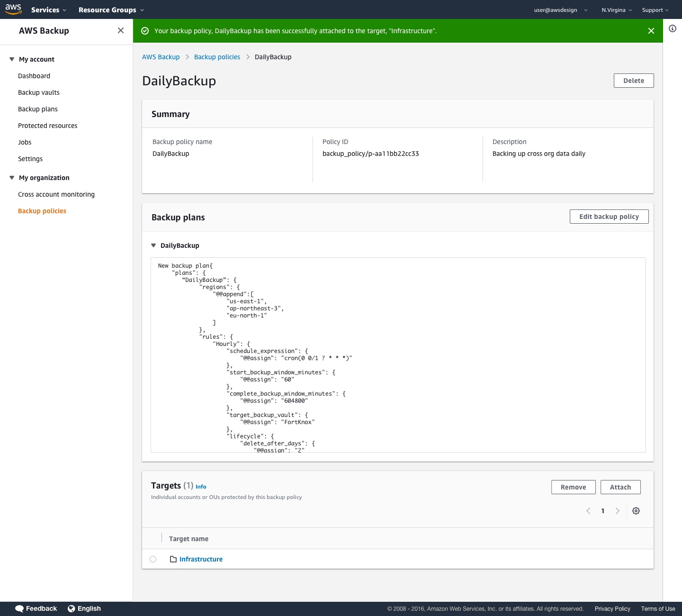
Task: Click the Feedback speech bubble icon
Action: (x=19, y=609)
